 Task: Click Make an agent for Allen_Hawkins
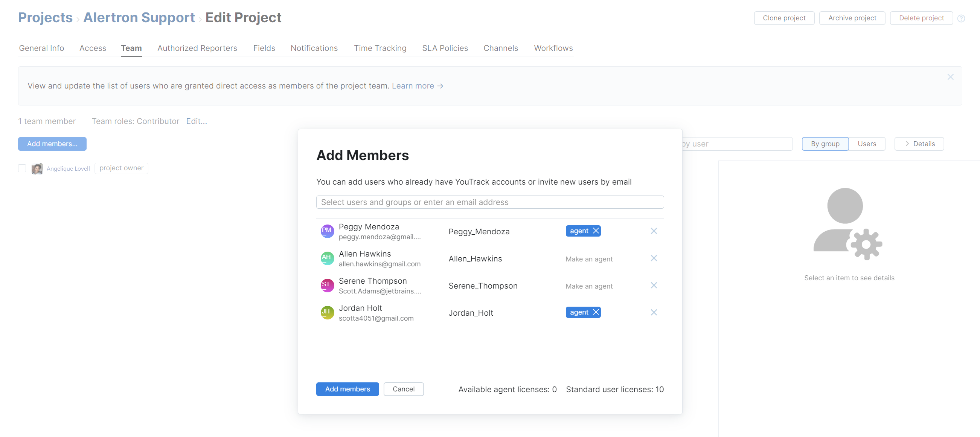pyautogui.click(x=589, y=259)
